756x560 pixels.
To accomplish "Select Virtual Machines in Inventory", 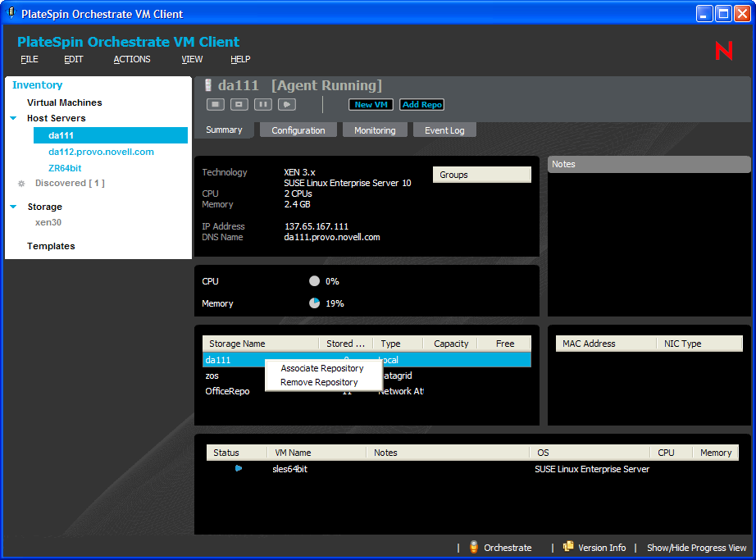I will (65, 102).
